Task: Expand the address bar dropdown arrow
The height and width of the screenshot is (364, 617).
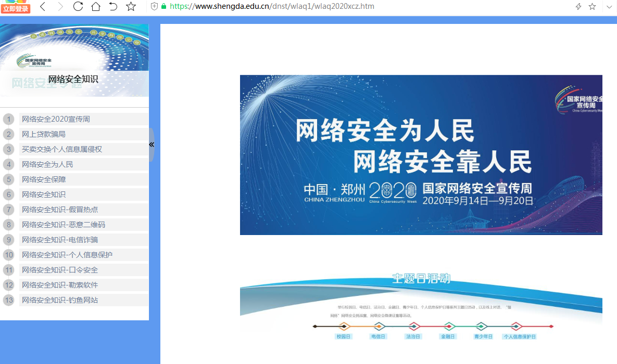Action: click(609, 7)
